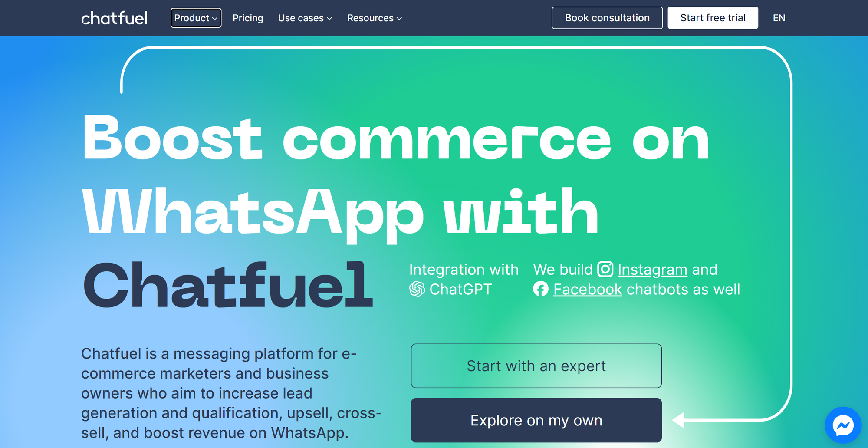The height and width of the screenshot is (448, 868).
Task: Expand the Use cases dropdown menu
Action: pyautogui.click(x=305, y=18)
